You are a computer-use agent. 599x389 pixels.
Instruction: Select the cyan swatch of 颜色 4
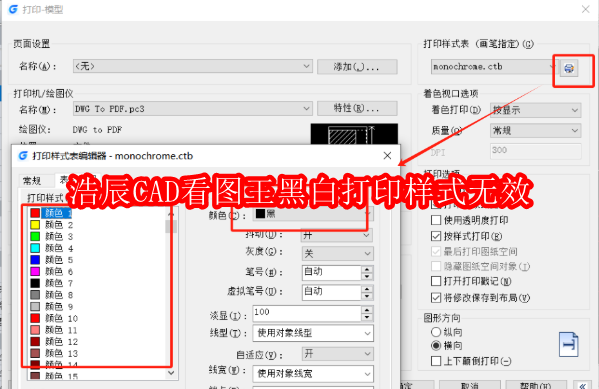(x=35, y=248)
